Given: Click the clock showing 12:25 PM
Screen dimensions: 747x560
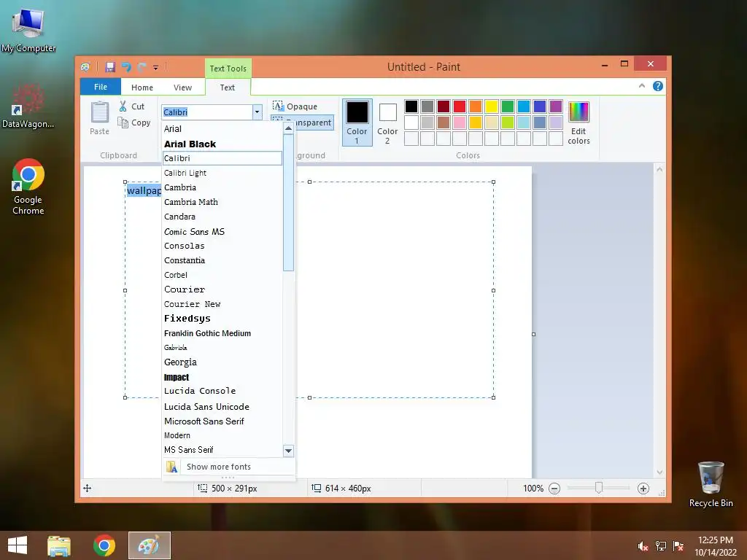Looking at the screenshot, I should pyautogui.click(x=715, y=540).
